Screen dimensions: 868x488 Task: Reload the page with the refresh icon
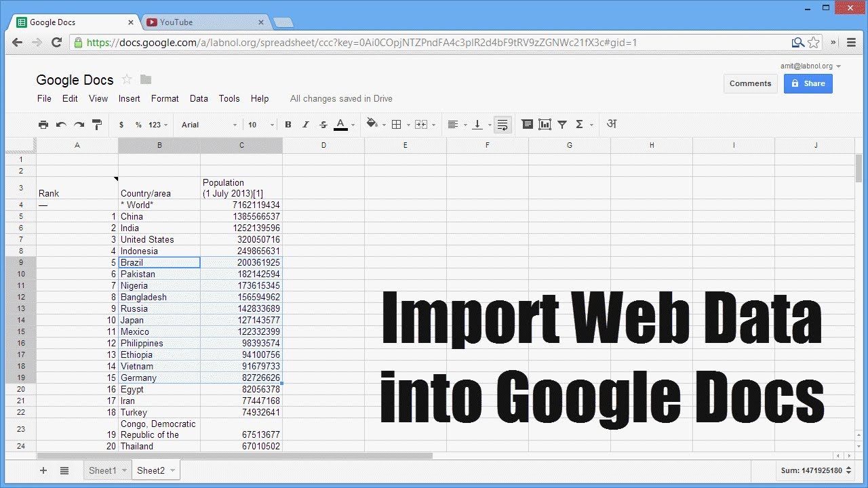coord(57,42)
